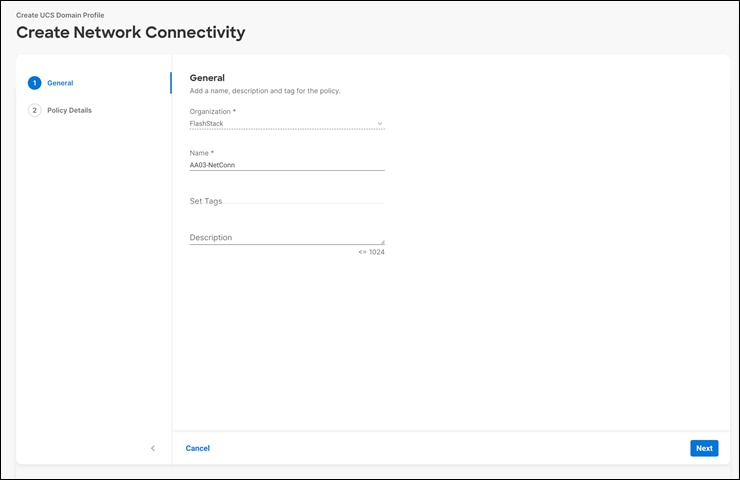This screenshot has height=480, width=740.
Task: Click the step 2 circle icon
Action: pos(34,110)
